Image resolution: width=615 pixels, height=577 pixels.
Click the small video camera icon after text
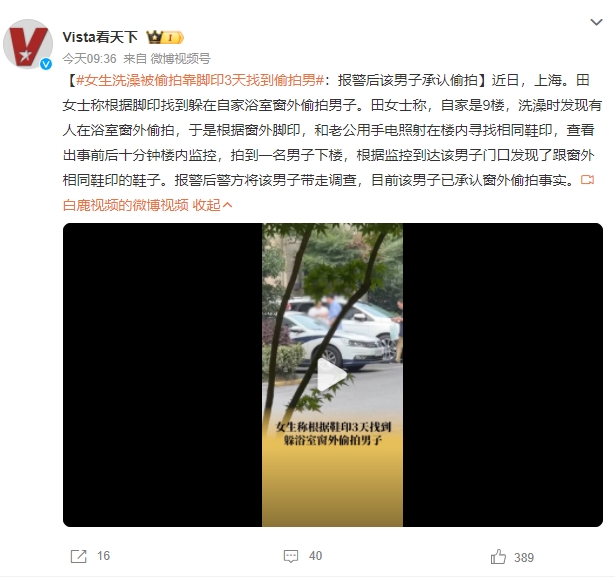(x=587, y=180)
